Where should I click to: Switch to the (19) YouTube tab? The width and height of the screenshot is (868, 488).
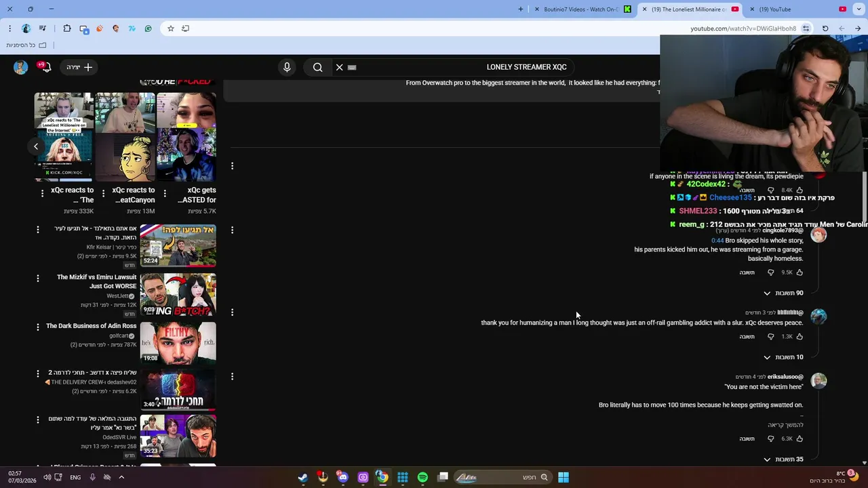(797, 9)
